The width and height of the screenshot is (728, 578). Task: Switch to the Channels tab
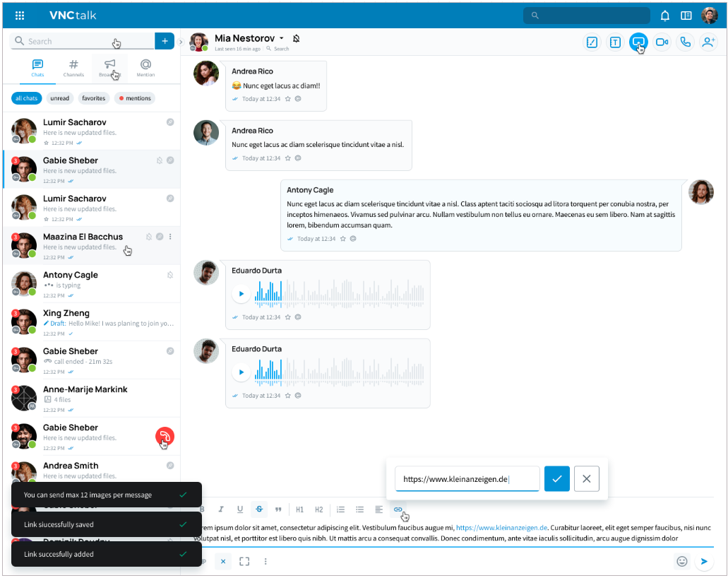pos(73,68)
